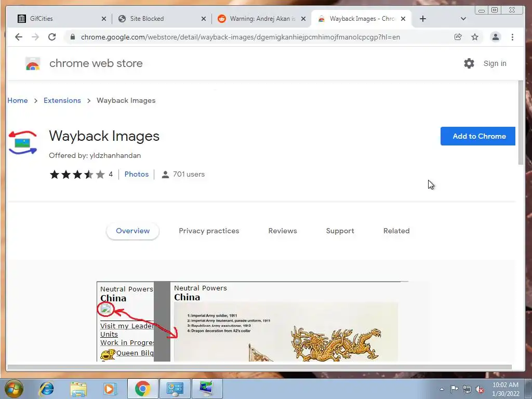Open the Support tab

[x=340, y=231]
